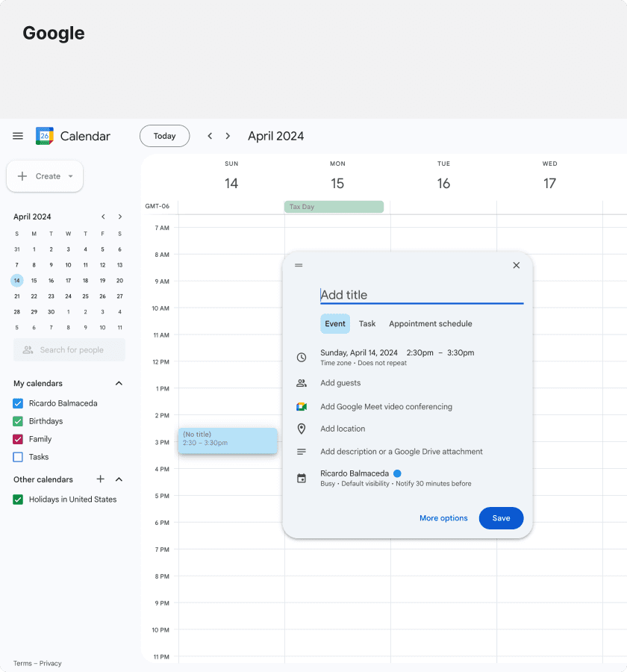
Task: Collapse the My calendars section
Action: pos(119,383)
